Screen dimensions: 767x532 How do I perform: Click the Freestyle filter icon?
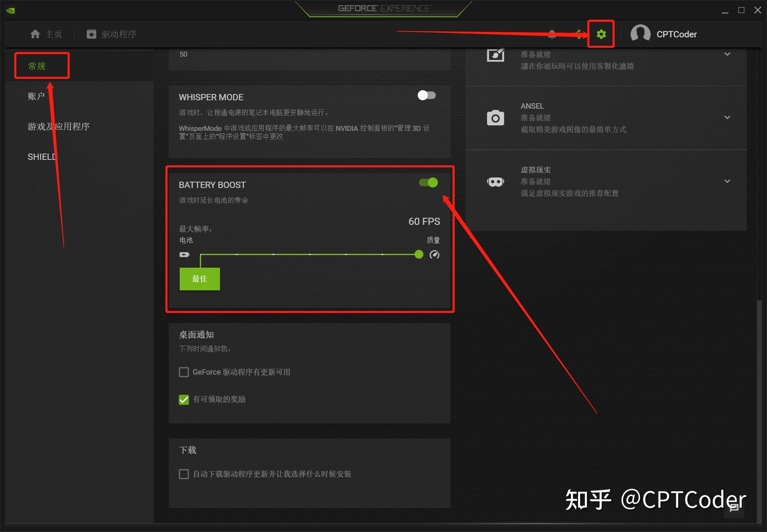point(495,55)
